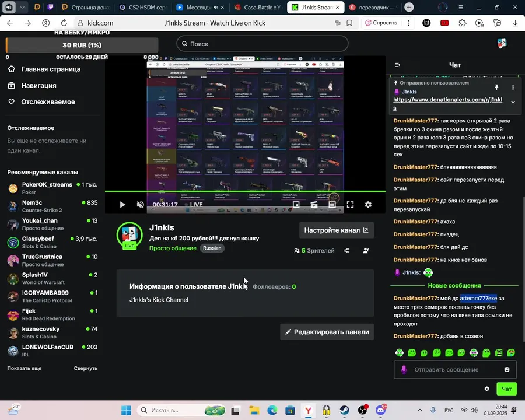This screenshot has width=525, height=420.
Task: Unpin the pinned chat message
Action: click(x=496, y=87)
